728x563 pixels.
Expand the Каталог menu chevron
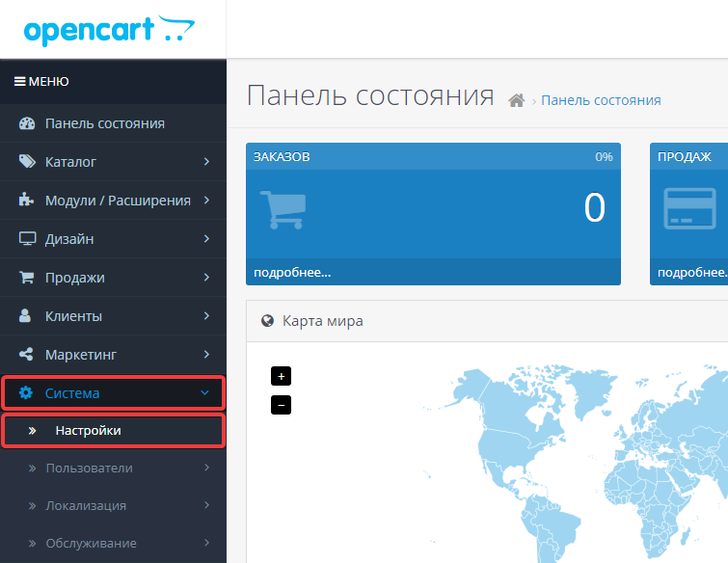[x=206, y=162]
